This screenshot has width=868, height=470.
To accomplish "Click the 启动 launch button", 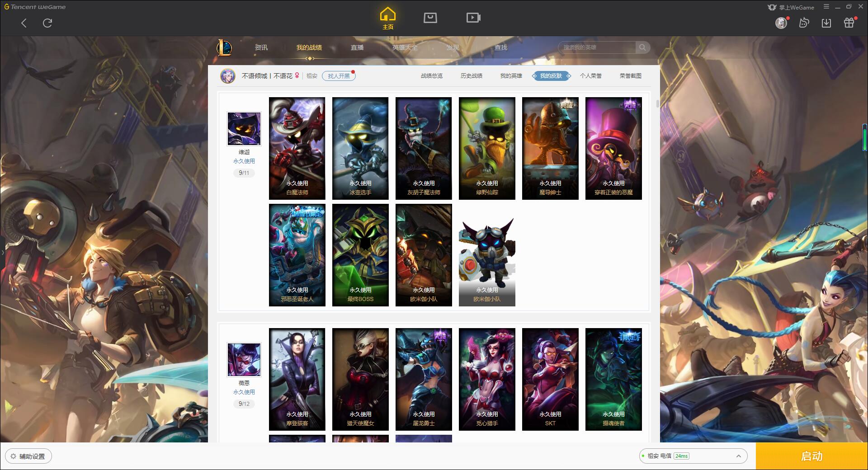I will [812, 456].
